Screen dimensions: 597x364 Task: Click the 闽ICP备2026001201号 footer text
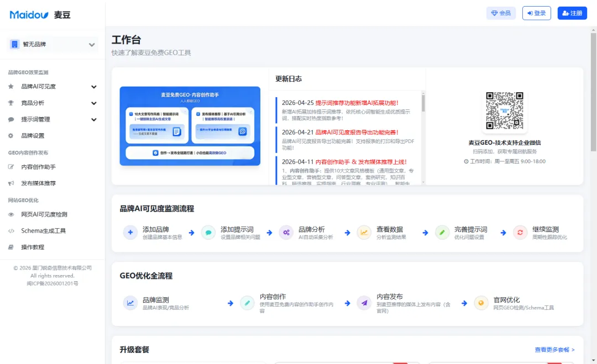53,284
